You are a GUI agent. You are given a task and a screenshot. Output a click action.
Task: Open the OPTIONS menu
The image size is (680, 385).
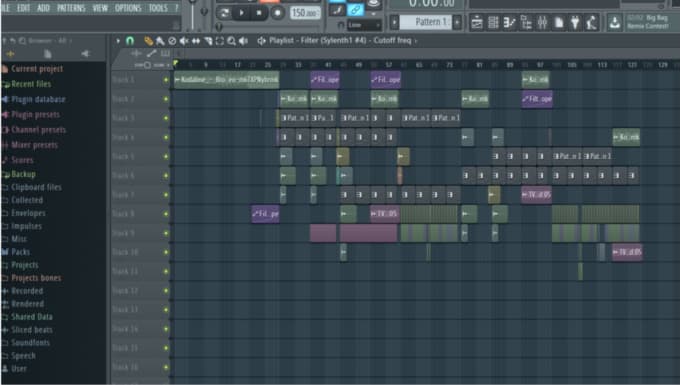coord(128,8)
